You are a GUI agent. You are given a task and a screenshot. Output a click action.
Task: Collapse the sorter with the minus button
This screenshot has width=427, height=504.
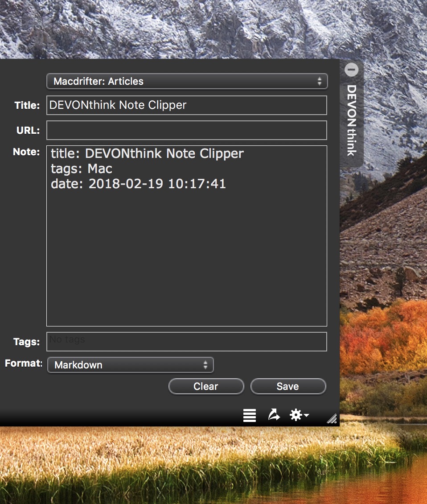[x=351, y=70]
